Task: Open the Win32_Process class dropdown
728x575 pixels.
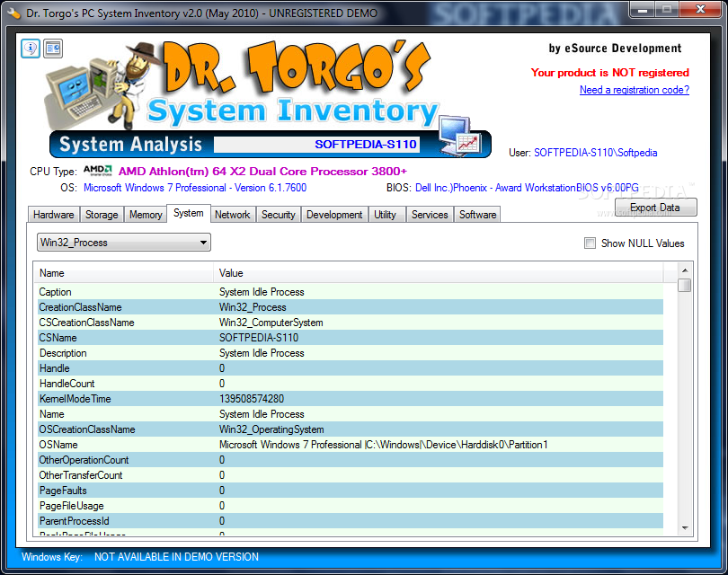Action: coord(123,243)
